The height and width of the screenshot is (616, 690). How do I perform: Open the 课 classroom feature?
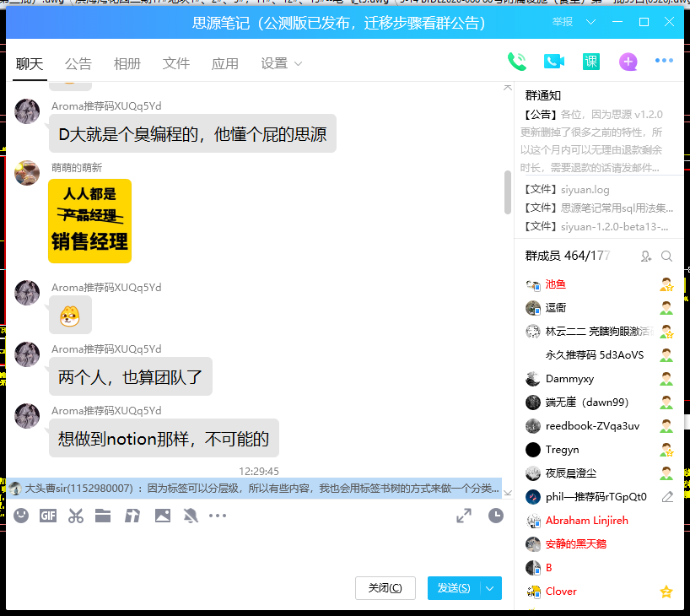coord(591,62)
